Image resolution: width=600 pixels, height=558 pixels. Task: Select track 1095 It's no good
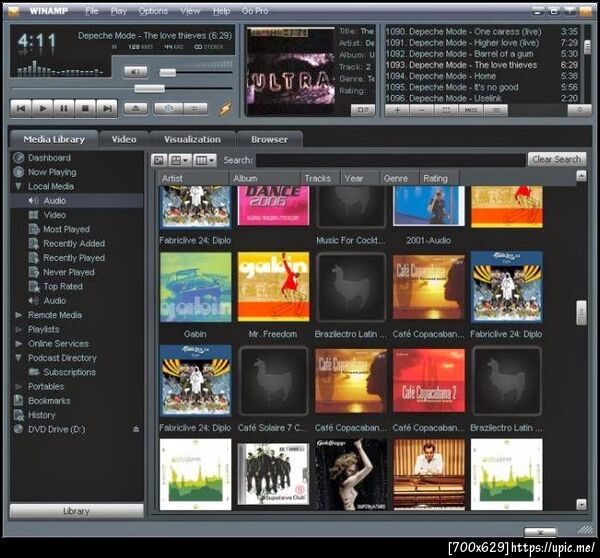pyautogui.click(x=482, y=87)
